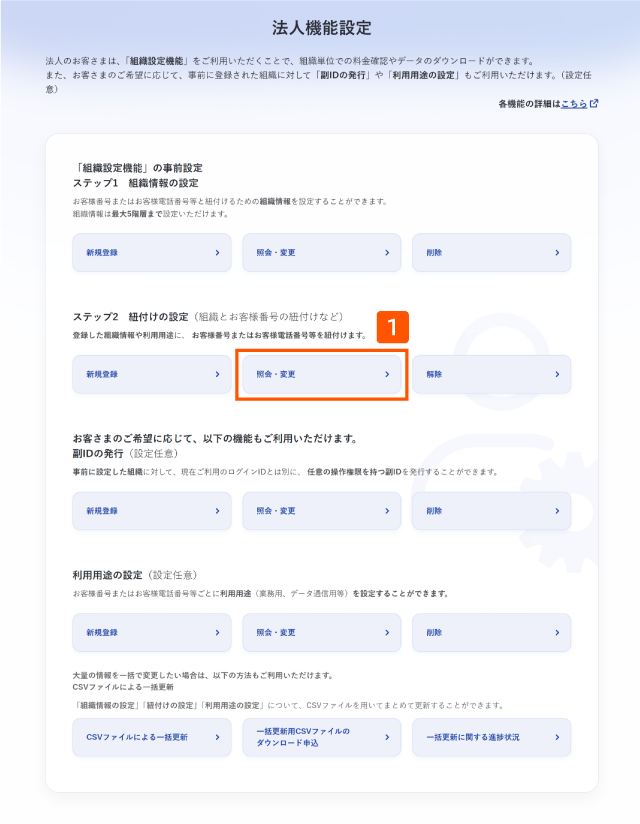Click chevron on 副IDの発行 照会・変更 button
The width and height of the screenshot is (640, 824).
[387, 511]
